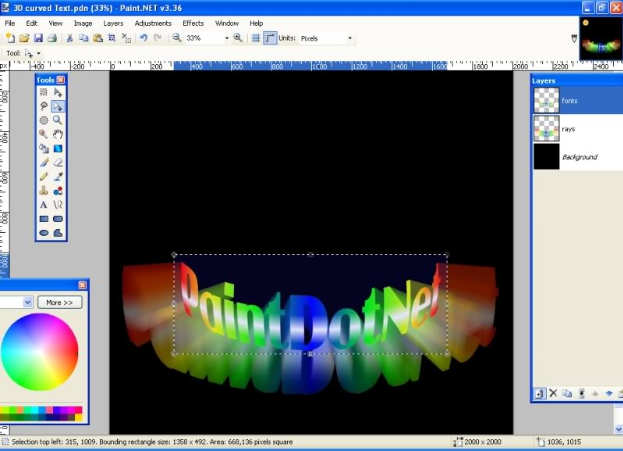Add a new layer in Layers panel
Image resolution: width=623 pixels, height=451 pixels.
click(539, 394)
